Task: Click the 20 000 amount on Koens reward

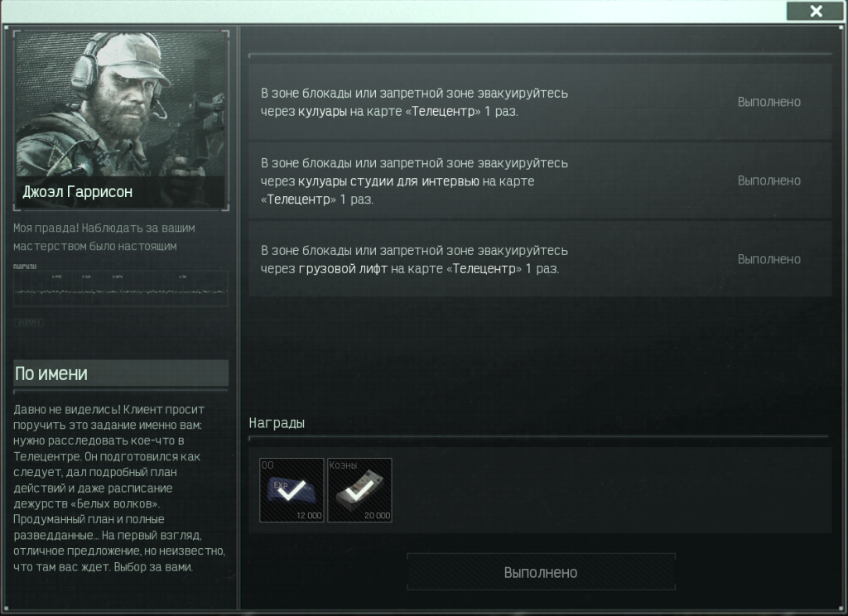Action: tap(377, 516)
